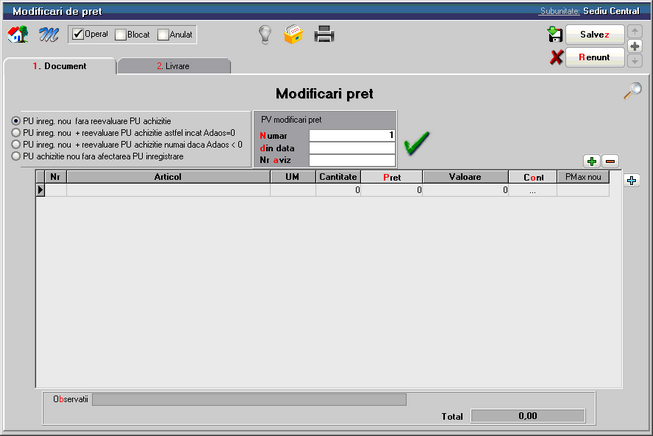653x436 pixels.
Task: Click the Pret cell showing 0
Action: [x=392, y=190]
